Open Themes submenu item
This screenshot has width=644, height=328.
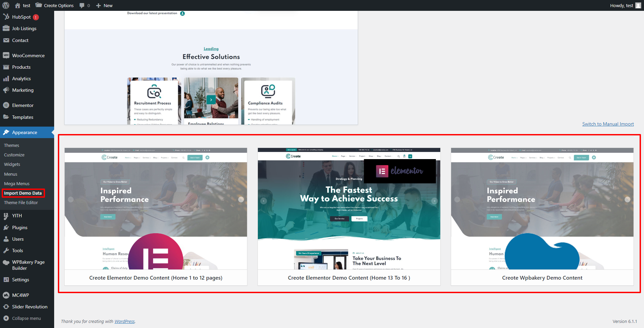[x=12, y=145]
